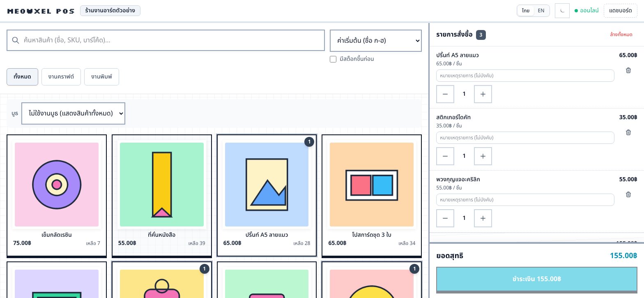
Task: Remove สติกเกอร์ไดคัท with its trash icon
Action: (628, 132)
